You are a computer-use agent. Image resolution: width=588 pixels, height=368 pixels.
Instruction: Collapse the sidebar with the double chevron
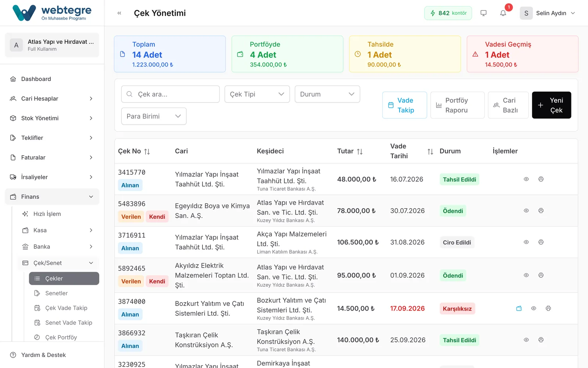119,13
